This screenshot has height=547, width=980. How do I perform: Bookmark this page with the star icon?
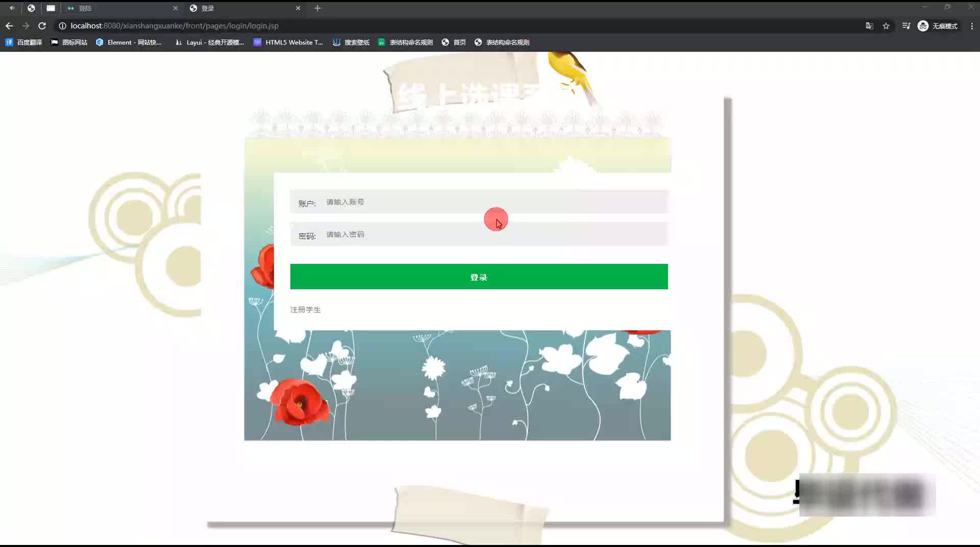pos(886,26)
